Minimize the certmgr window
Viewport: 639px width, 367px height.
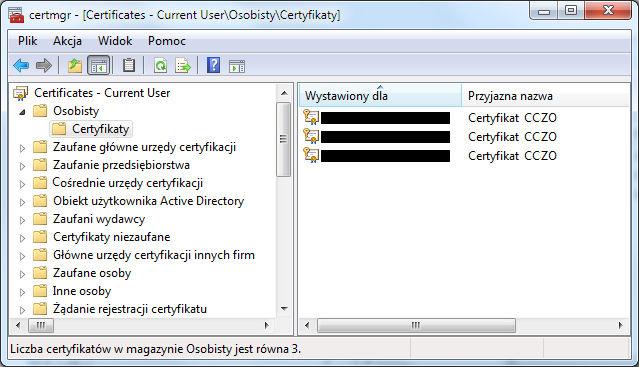(544, 10)
